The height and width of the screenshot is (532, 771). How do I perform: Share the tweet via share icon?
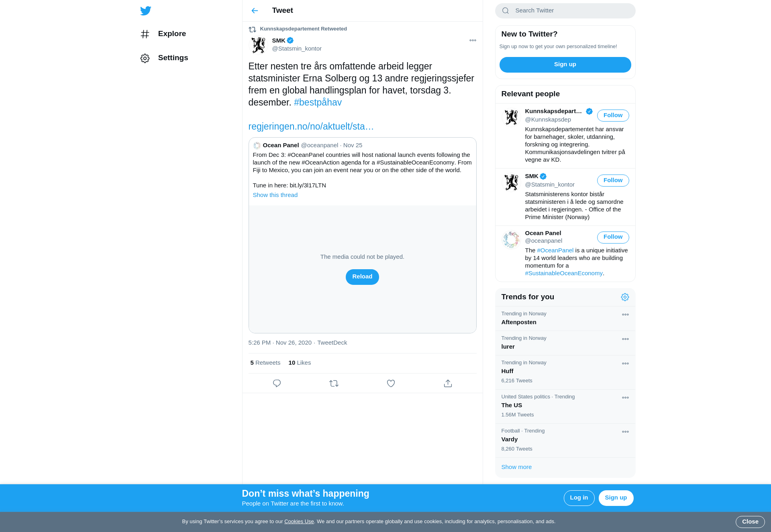pyautogui.click(x=448, y=383)
